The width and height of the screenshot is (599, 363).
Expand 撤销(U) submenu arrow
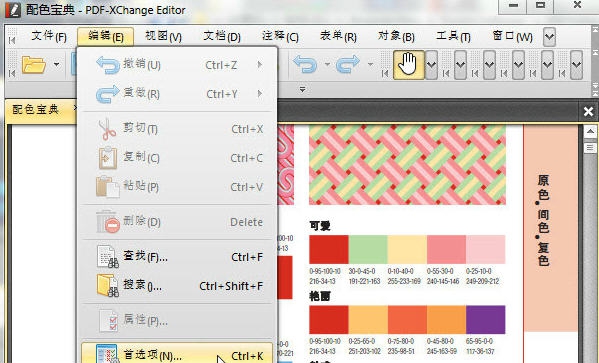(x=260, y=65)
